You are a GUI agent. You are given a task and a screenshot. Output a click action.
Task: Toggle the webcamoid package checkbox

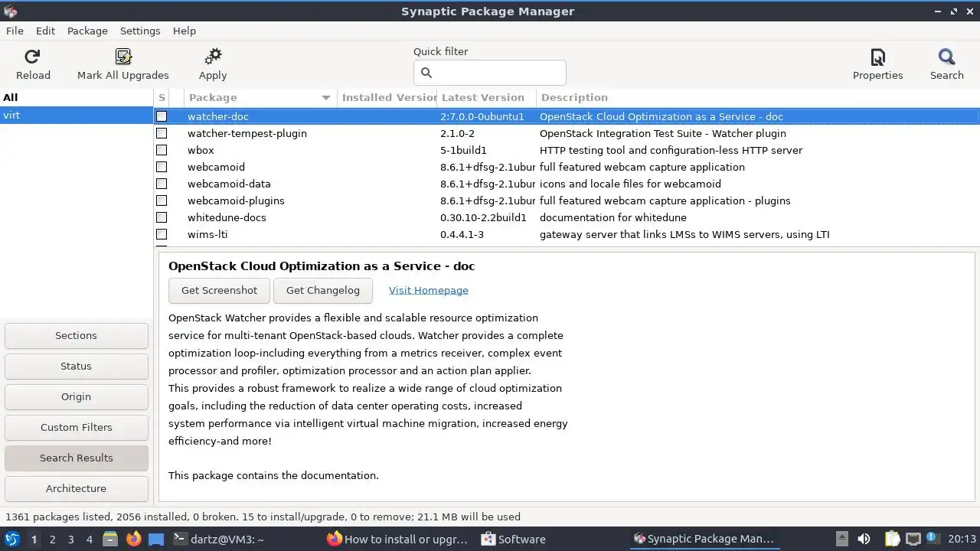click(x=162, y=167)
